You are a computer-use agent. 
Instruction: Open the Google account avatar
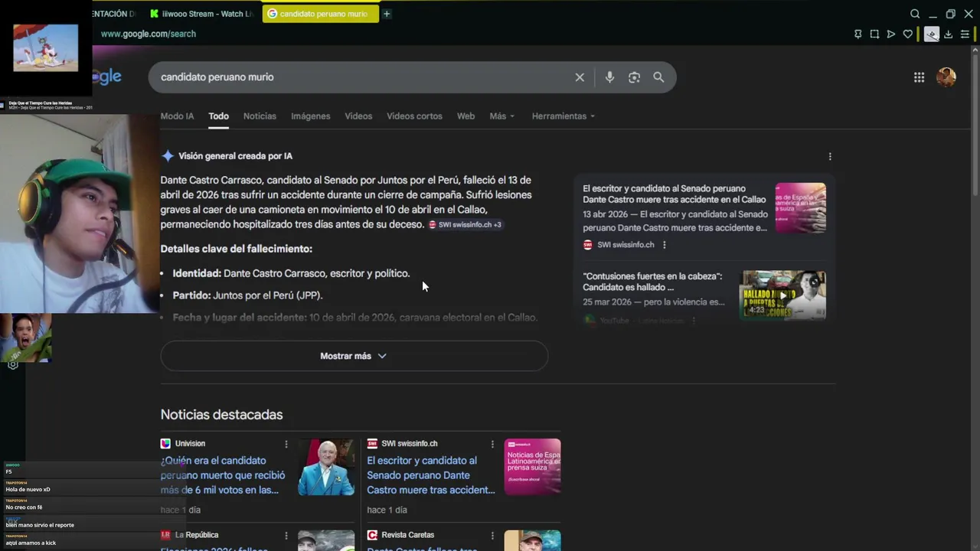pos(946,77)
